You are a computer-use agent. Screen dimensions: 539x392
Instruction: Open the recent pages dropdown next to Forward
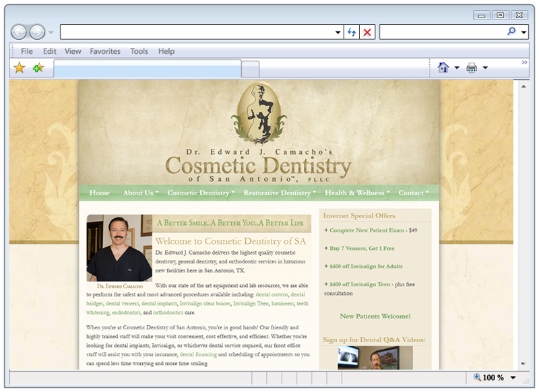pyautogui.click(x=51, y=32)
